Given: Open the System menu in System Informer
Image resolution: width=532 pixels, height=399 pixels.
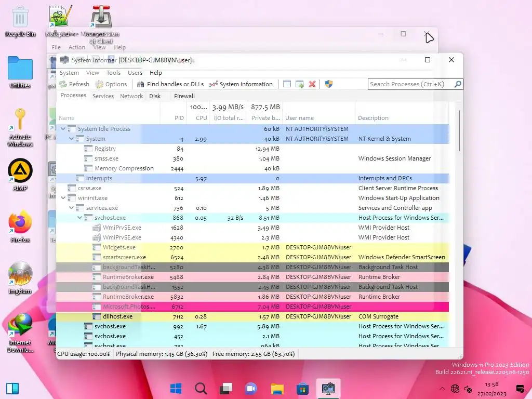Looking at the screenshot, I should coord(69,73).
